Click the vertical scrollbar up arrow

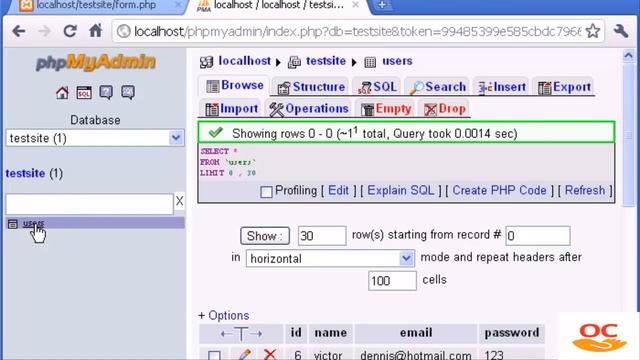click(629, 56)
